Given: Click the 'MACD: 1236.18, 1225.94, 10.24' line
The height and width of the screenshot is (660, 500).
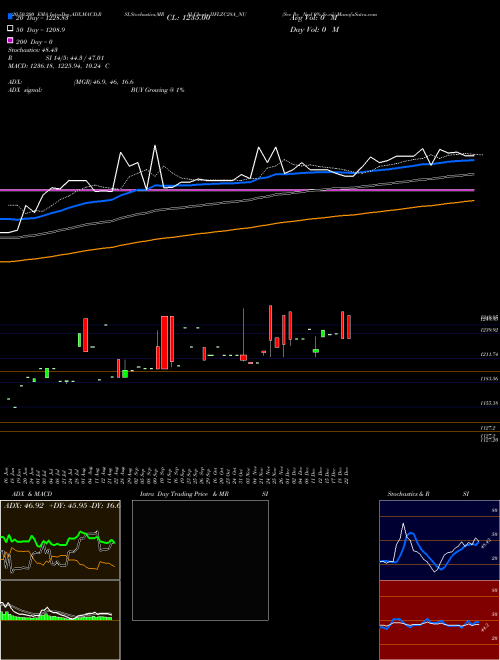Looking at the screenshot, I should click(x=55, y=66).
